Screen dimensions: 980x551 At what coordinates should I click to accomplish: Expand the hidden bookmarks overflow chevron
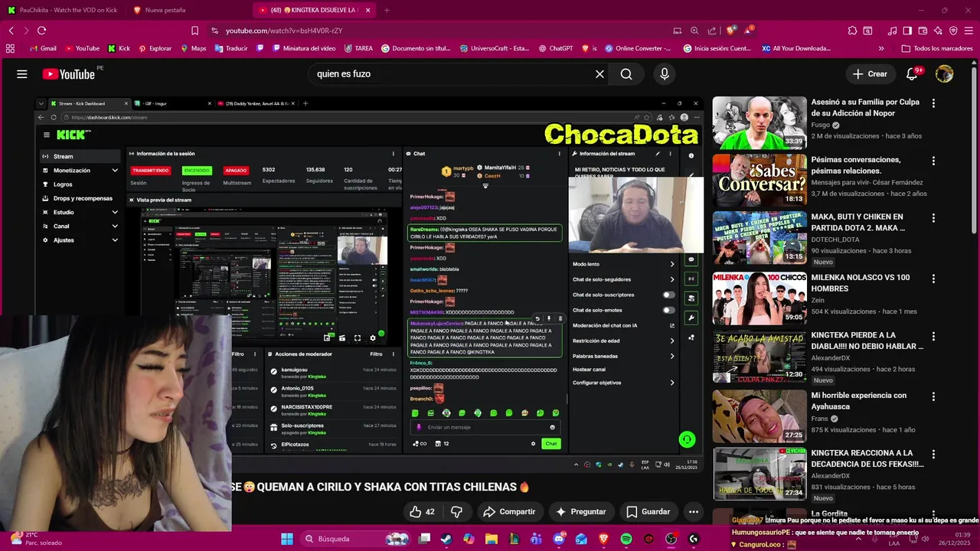[x=881, y=48]
